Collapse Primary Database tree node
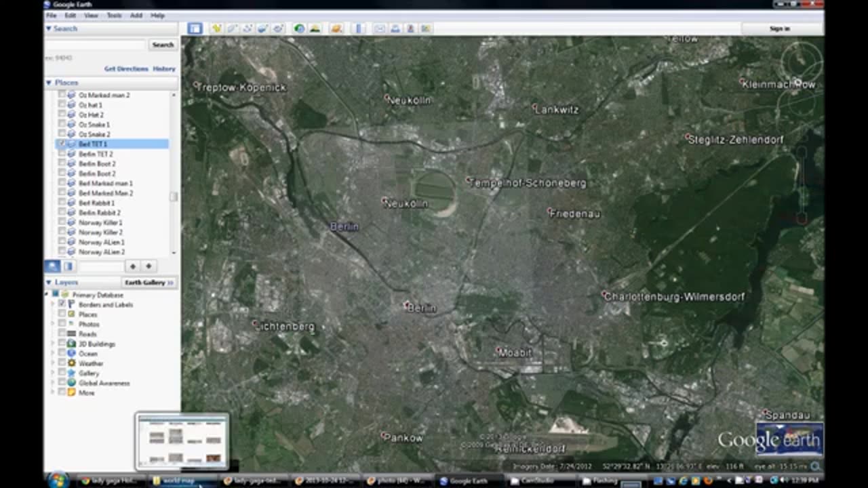 tap(47, 295)
